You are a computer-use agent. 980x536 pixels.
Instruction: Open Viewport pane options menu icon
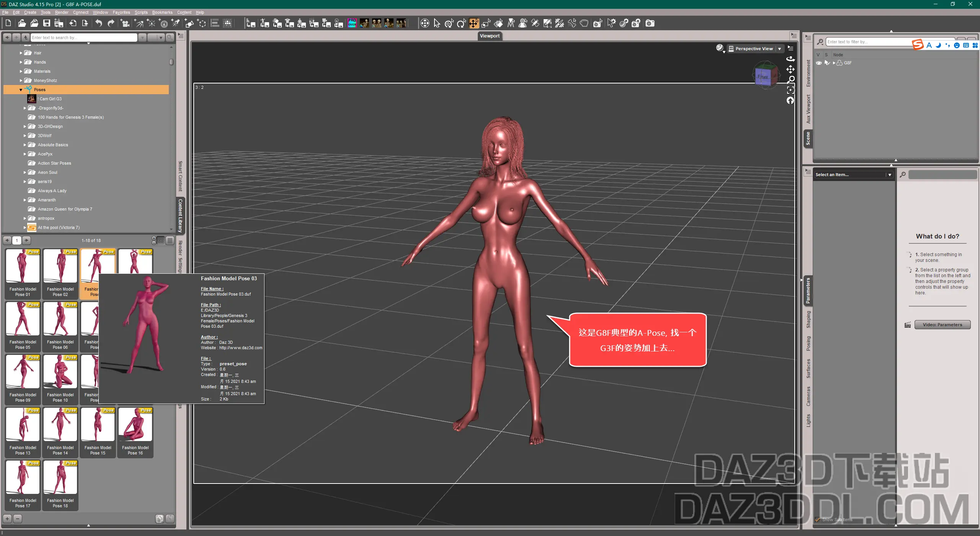pos(794,36)
